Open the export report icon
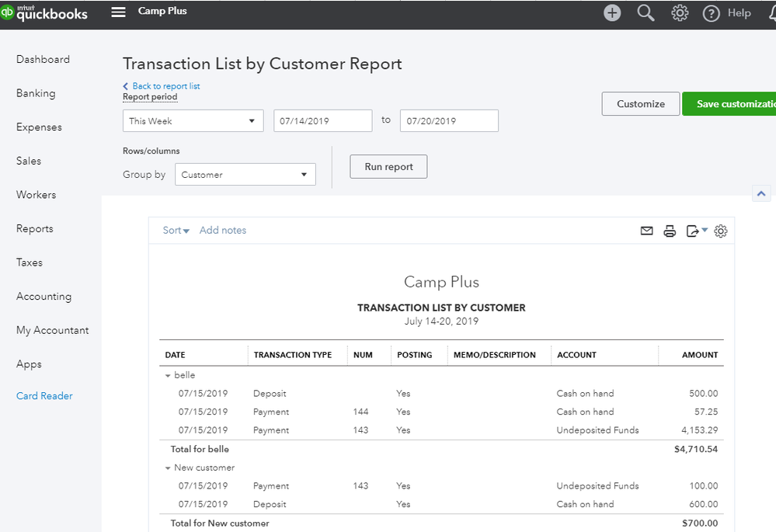776x532 pixels. [x=692, y=231]
